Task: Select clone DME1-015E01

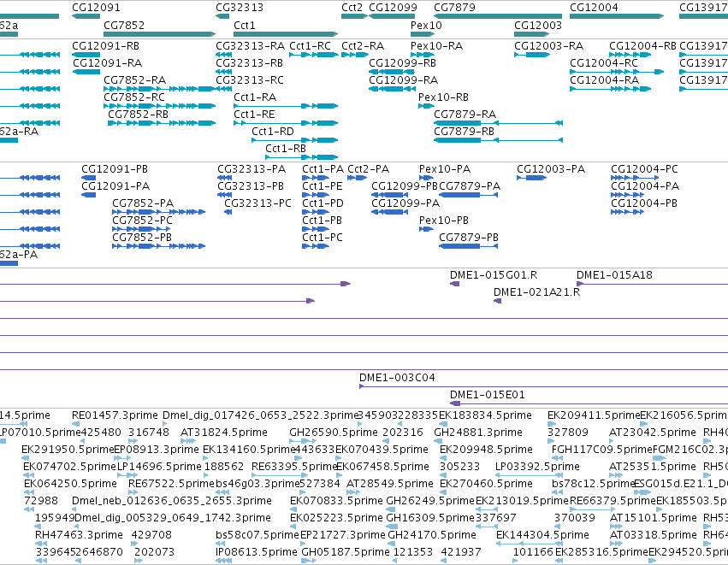Action: [x=487, y=395]
